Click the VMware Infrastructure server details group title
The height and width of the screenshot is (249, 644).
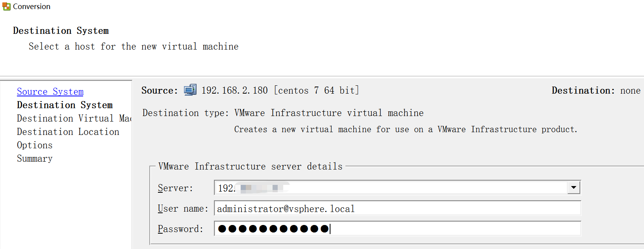251,166
